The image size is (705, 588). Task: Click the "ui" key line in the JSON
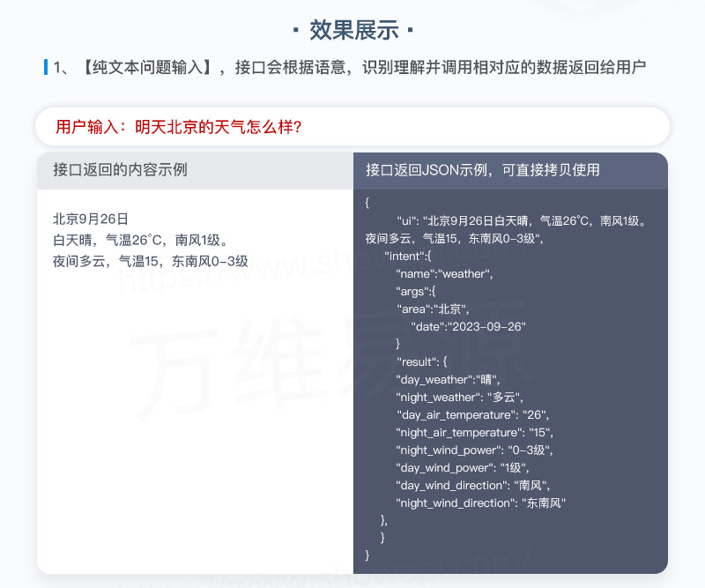click(505, 229)
